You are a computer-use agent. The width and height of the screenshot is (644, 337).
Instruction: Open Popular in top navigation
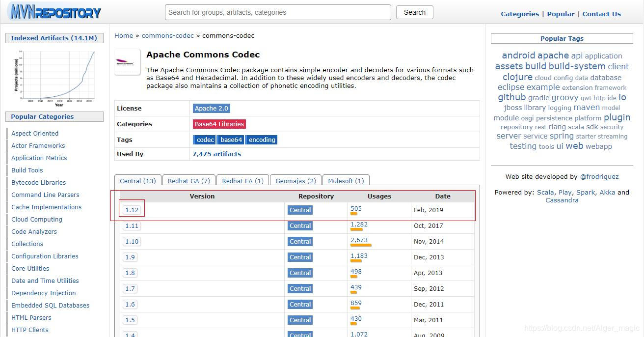[561, 14]
